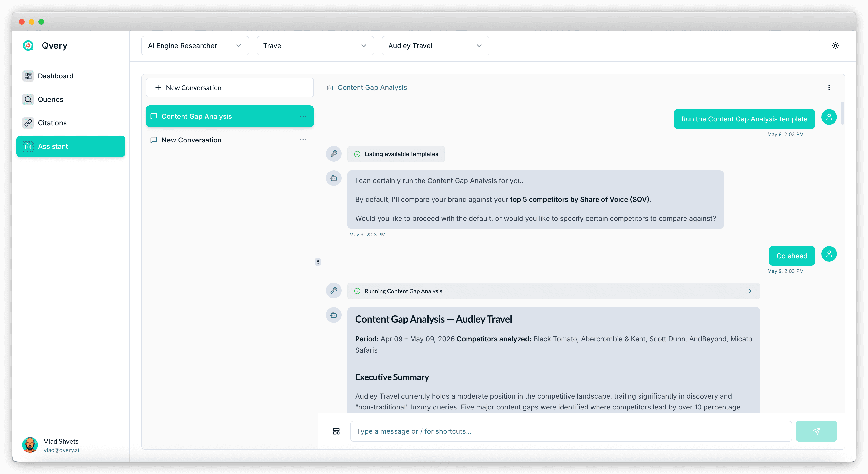The image size is (868, 474).
Task: Click the green check icon on Listing available templates
Action: pyautogui.click(x=357, y=154)
